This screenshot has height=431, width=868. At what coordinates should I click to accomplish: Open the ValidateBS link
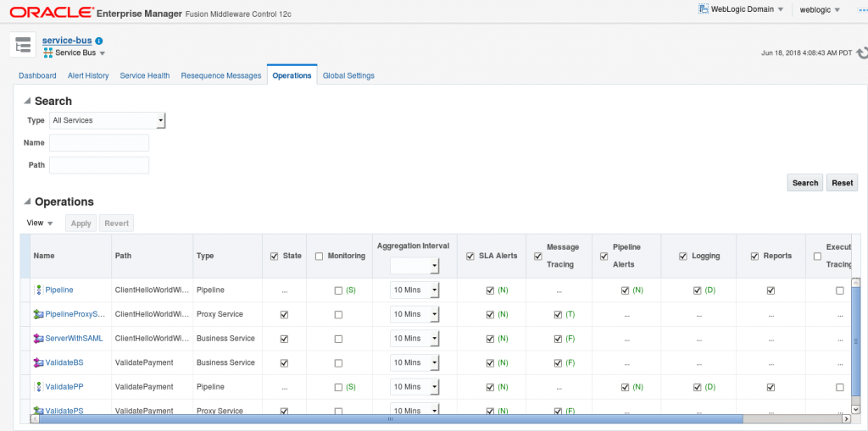(64, 362)
